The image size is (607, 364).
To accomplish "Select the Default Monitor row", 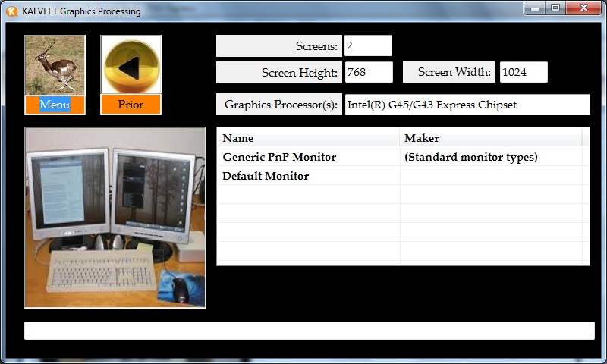I will 266,176.
